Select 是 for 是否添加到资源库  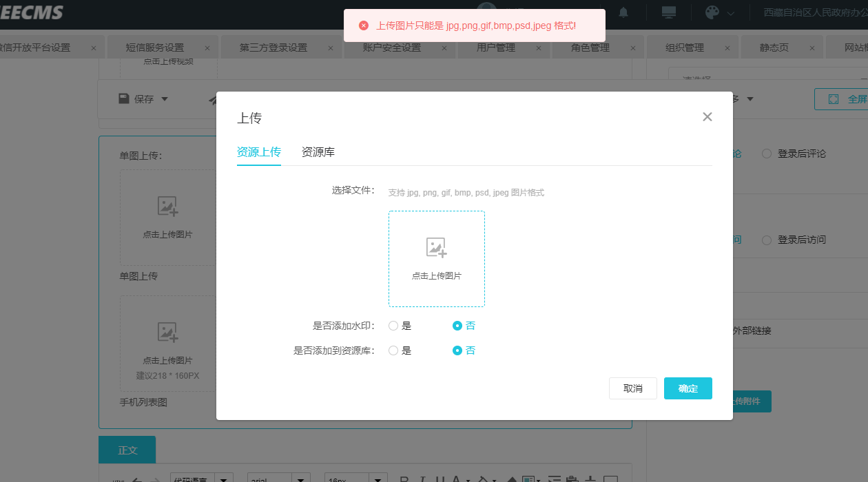click(393, 350)
